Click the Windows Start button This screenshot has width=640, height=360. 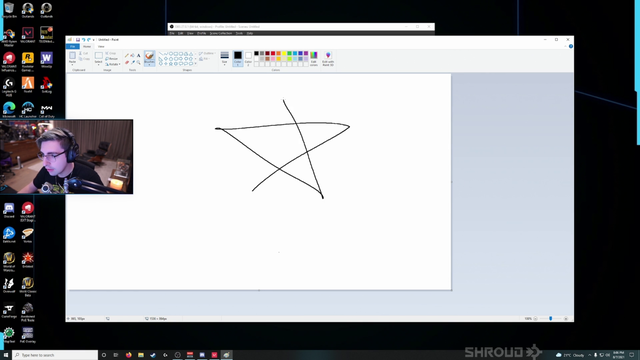coord(6,355)
